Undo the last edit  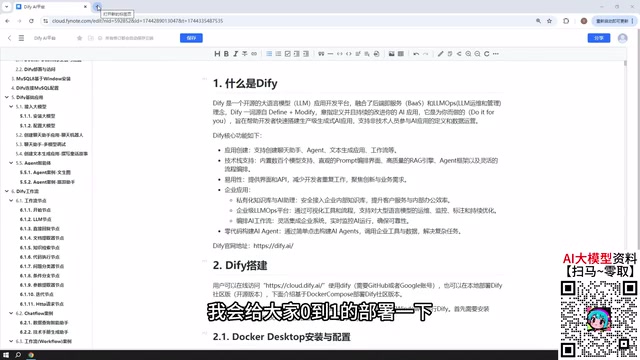click(416, 54)
